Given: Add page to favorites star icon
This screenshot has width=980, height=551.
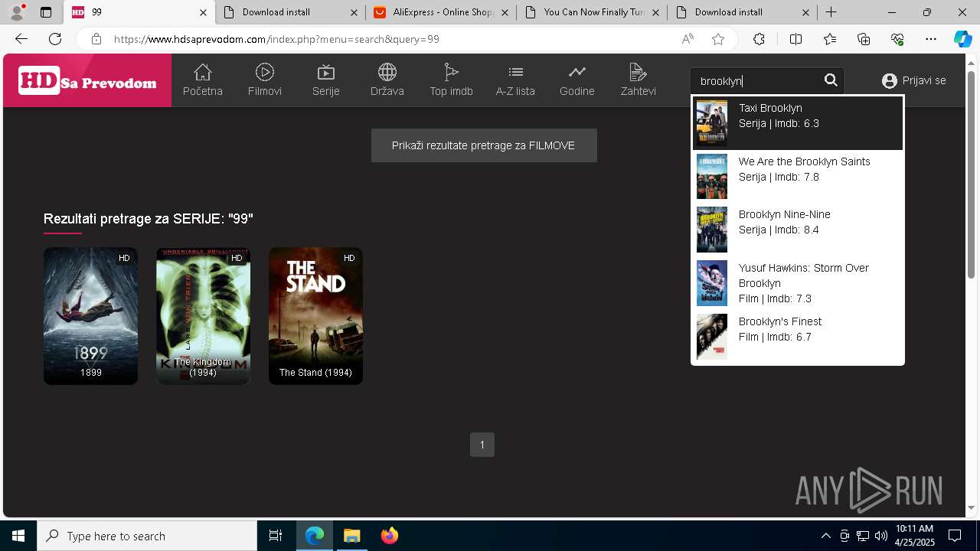Looking at the screenshot, I should coord(718,39).
